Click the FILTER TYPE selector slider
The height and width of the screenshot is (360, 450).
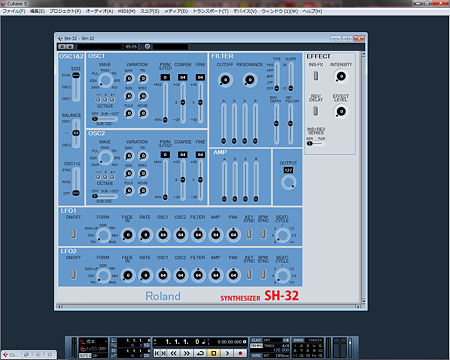[277, 76]
